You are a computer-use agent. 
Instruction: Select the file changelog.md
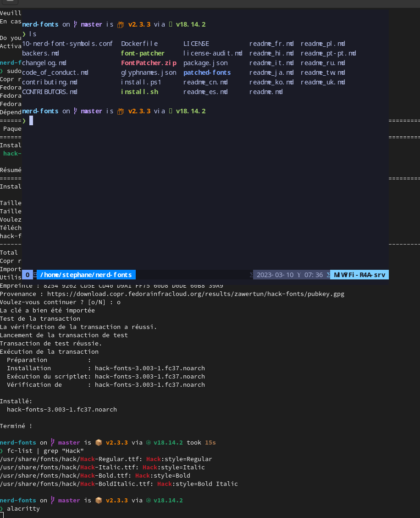click(44, 63)
